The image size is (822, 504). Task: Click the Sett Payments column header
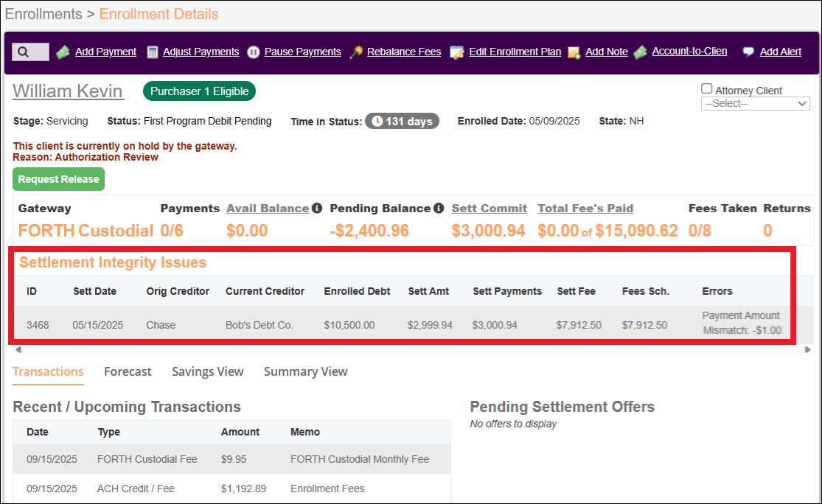(x=507, y=291)
